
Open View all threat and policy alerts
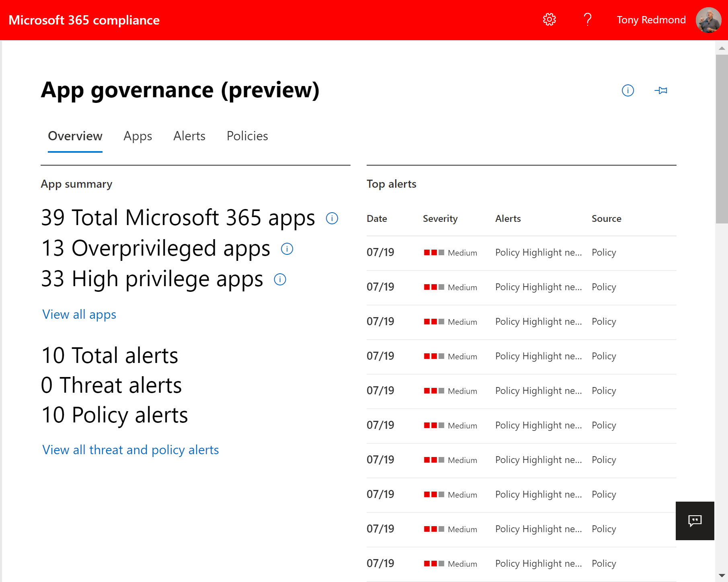pos(131,450)
